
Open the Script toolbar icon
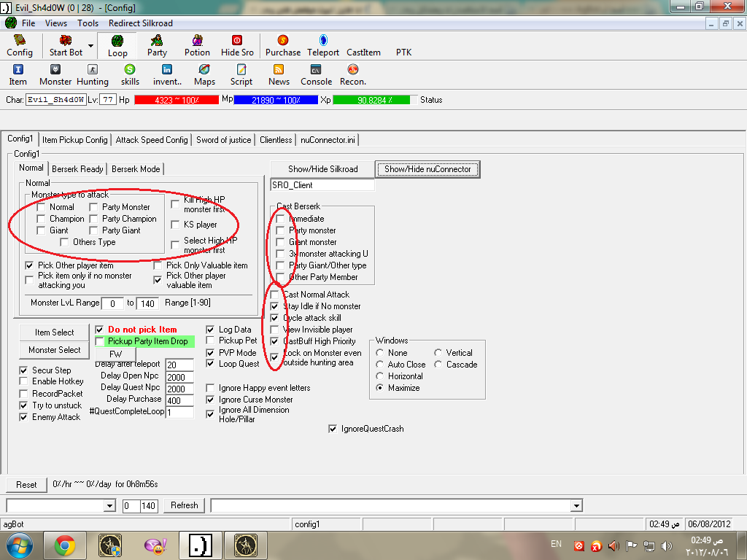[241, 75]
